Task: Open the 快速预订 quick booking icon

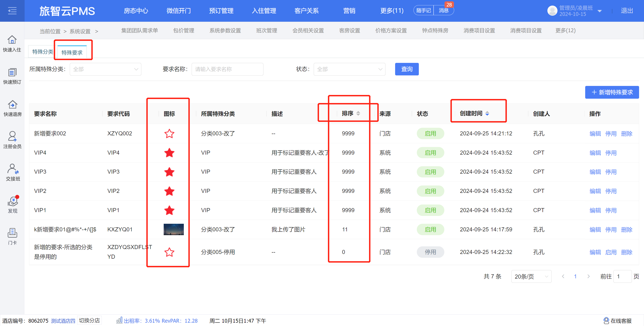Action: pos(12,72)
